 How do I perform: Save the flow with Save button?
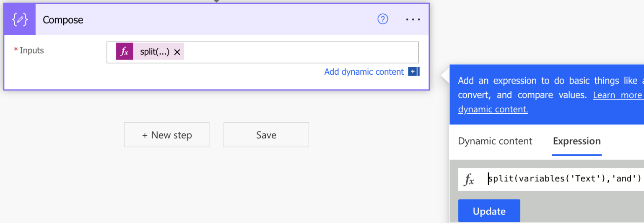(x=266, y=135)
